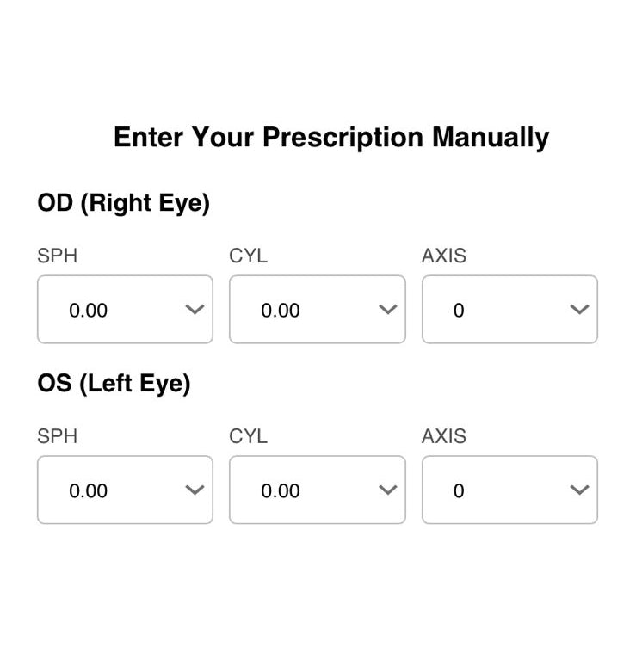Click the chevron arrow in OD CYL field
This screenshot has height=672, width=636.
tap(387, 310)
